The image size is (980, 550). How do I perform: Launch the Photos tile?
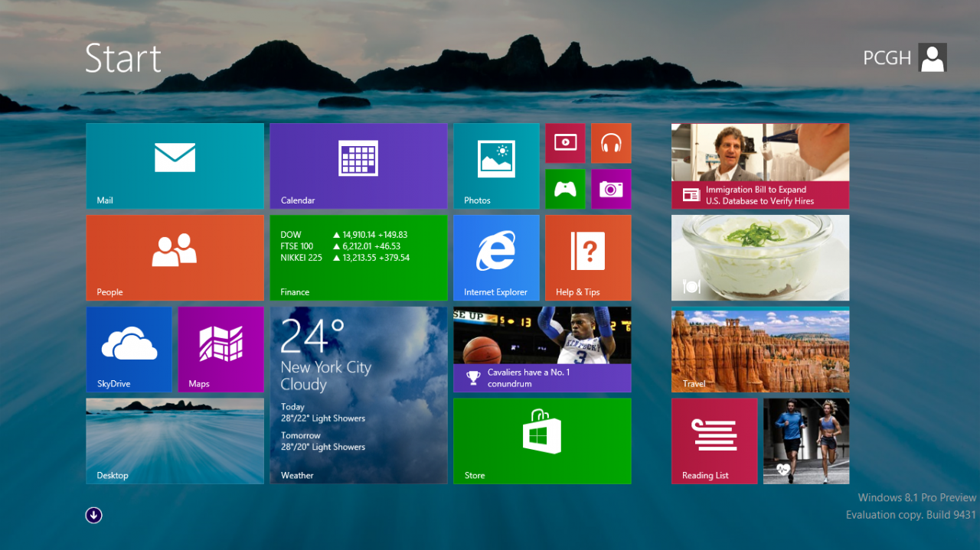click(496, 166)
